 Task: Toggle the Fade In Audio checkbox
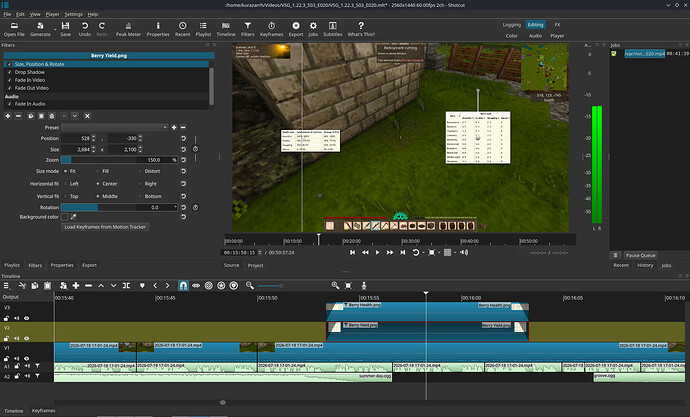coord(10,104)
